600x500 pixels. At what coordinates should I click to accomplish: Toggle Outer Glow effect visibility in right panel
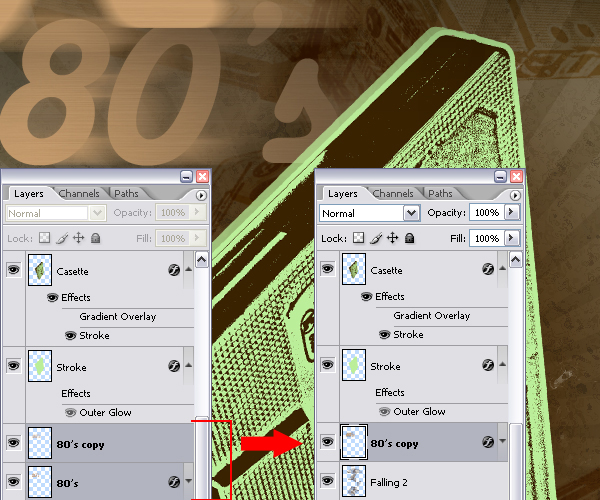385,412
